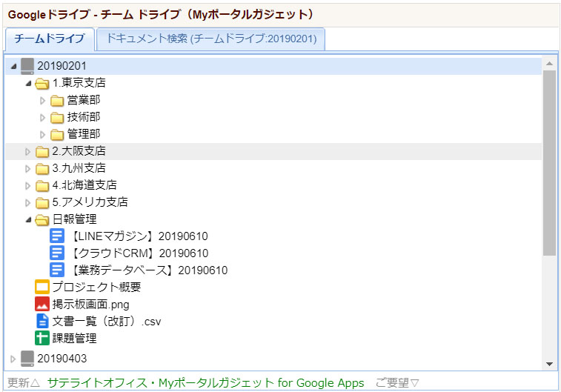The height and width of the screenshot is (392, 561).
Task: Open document 【業務データベース】20190610 by name
Action: [149, 270]
